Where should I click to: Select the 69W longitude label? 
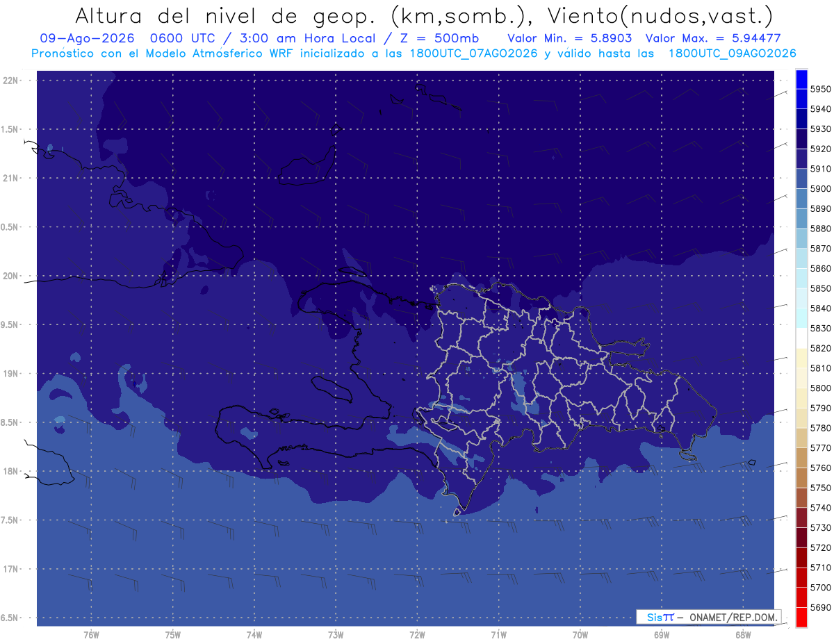click(662, 635)
